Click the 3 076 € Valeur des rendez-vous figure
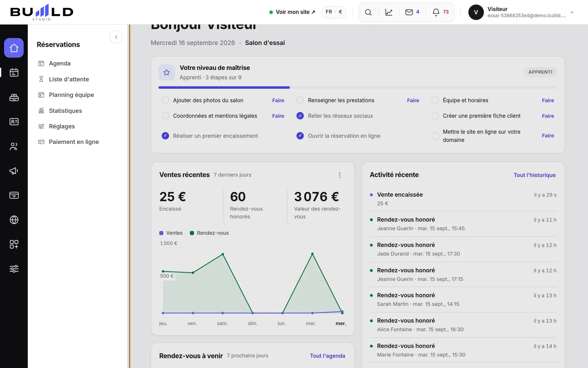The image size is (588, 368). tap(316, 197)
